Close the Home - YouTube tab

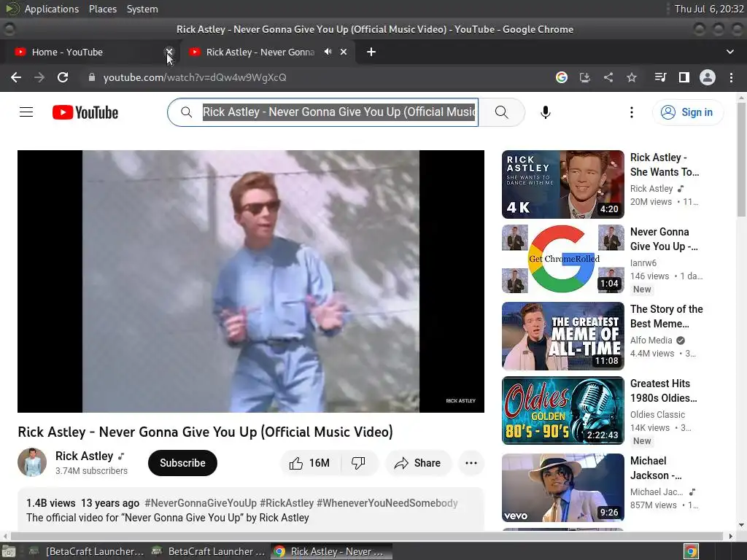(169, 52)
